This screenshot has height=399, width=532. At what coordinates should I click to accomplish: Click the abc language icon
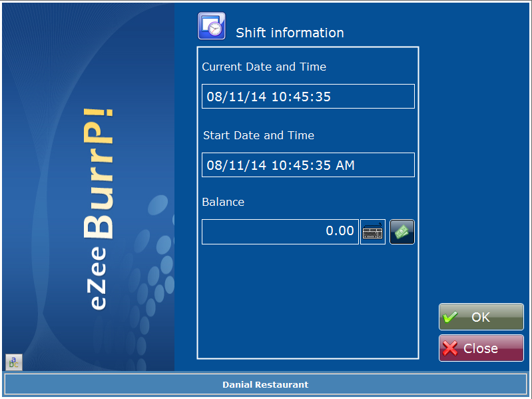click(14, 362)
